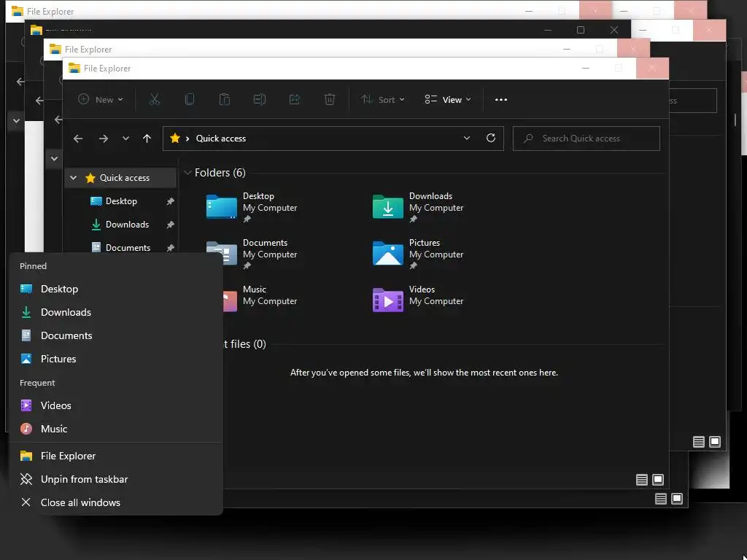Launch File Explorer from the jump list

point(116,456)
